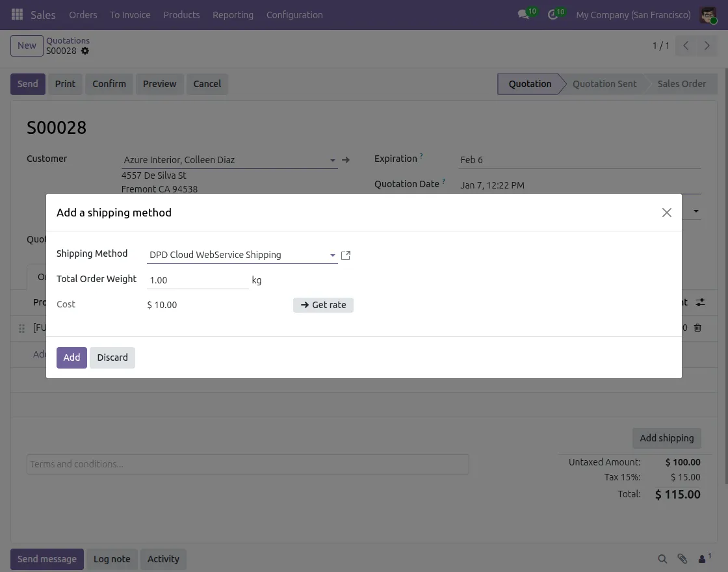Click the gear icon next to S00028

pyautogui.click(x=84, y=51)
